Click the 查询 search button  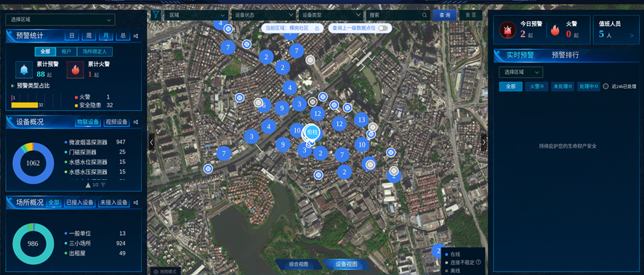[445, 15]
